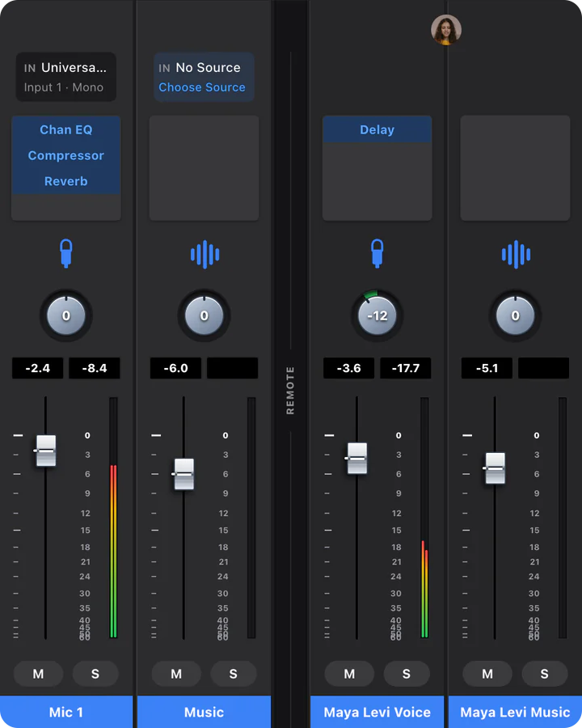Screen dimensions: 582x728
Task: Click the microphone icon on Mic 1 channel
Action: click(66, 253)
